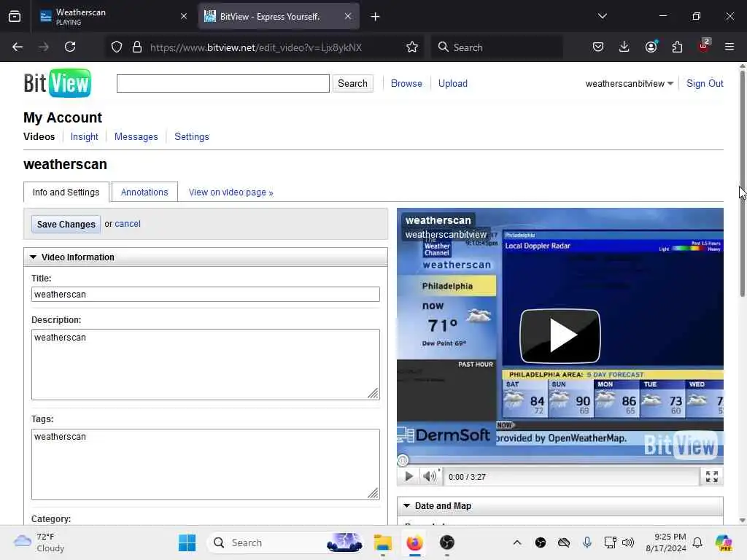The image size is (747, 560).
Task: Close the BitView browser tab
Action: coord(348,16)
